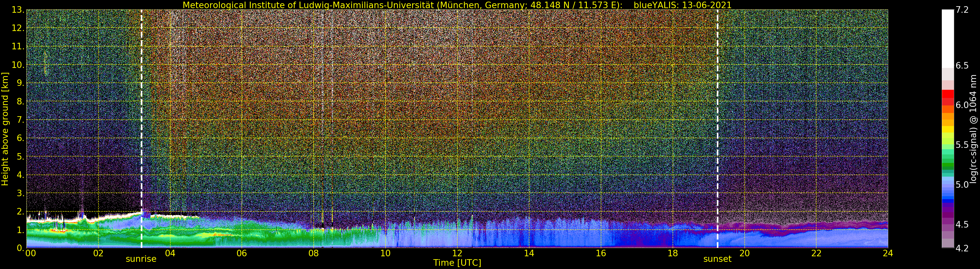Pick the yellow band of the colorbar

[x=948, y=129]
